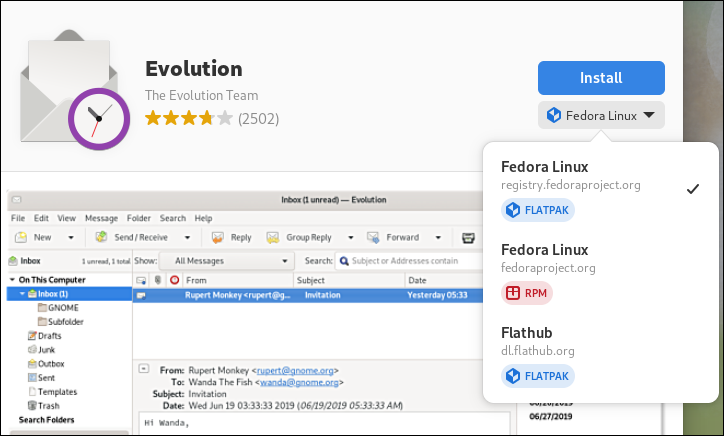Click the Send / Receive toolbar icon

coord(102,237)
